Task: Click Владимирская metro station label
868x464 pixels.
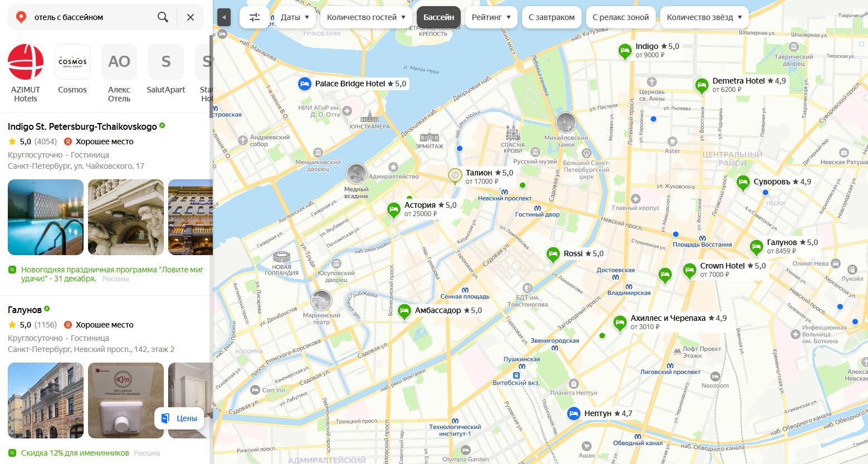Action: pos(629,293)
